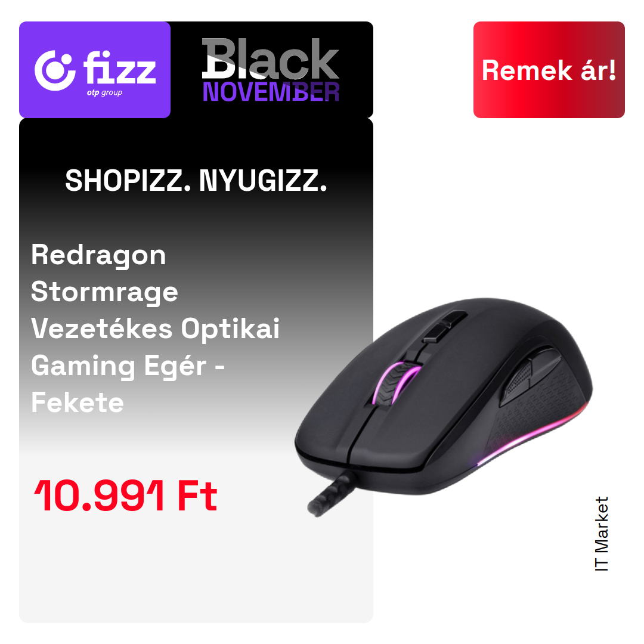Click the mouse's glowing scroll wheel
This screenshot has width=644, height=644.
(x=397, y=383)
